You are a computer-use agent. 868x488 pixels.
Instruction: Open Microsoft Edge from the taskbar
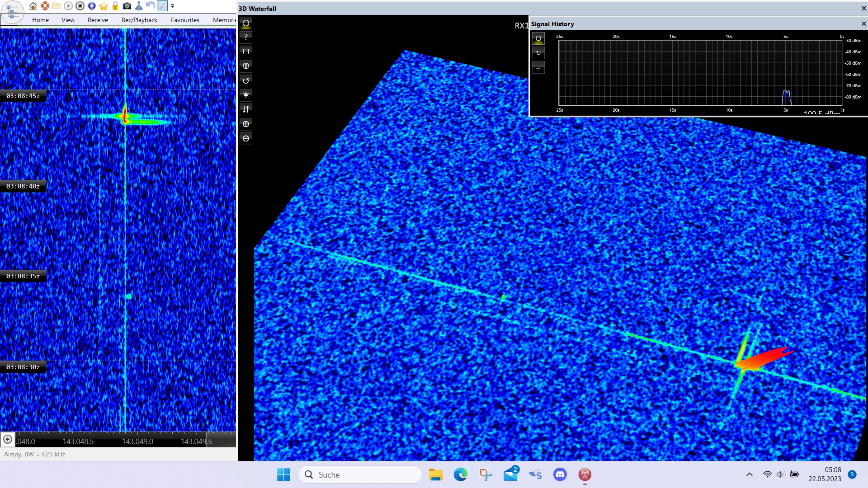461,474
